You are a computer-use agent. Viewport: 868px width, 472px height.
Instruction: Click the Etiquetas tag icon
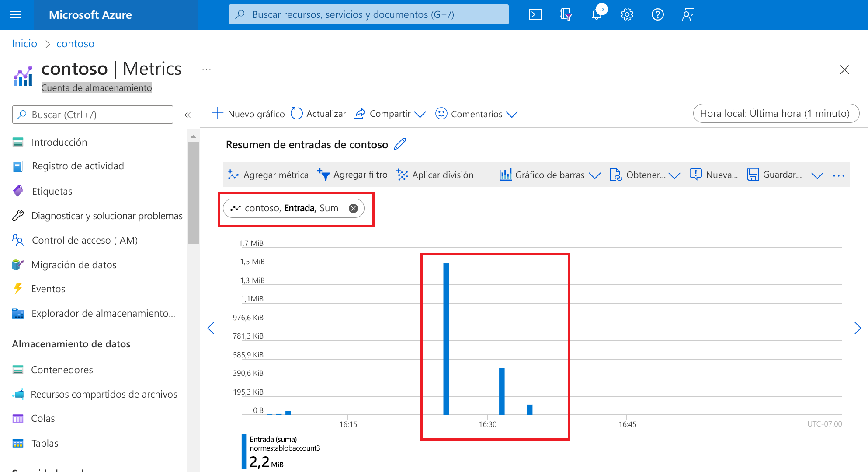(x=18, y=191)
